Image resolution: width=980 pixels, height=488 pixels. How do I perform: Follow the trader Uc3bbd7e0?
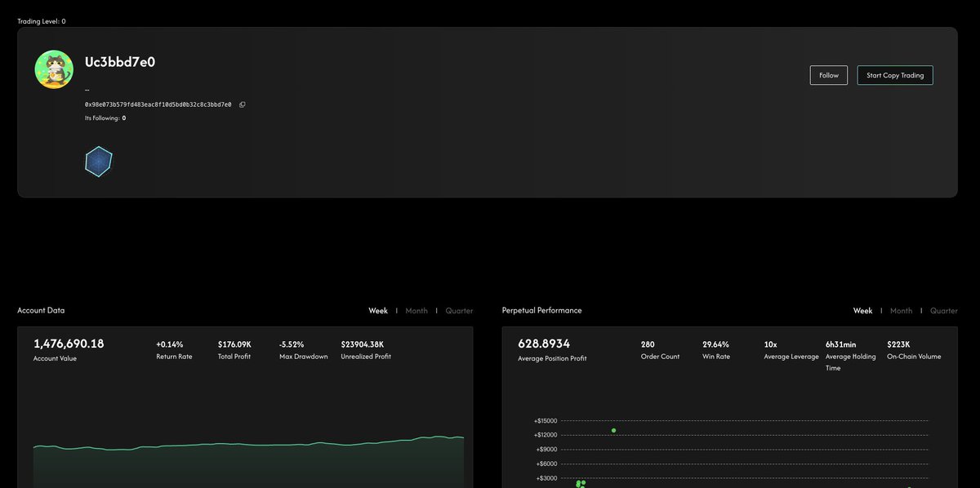point(829,75)
